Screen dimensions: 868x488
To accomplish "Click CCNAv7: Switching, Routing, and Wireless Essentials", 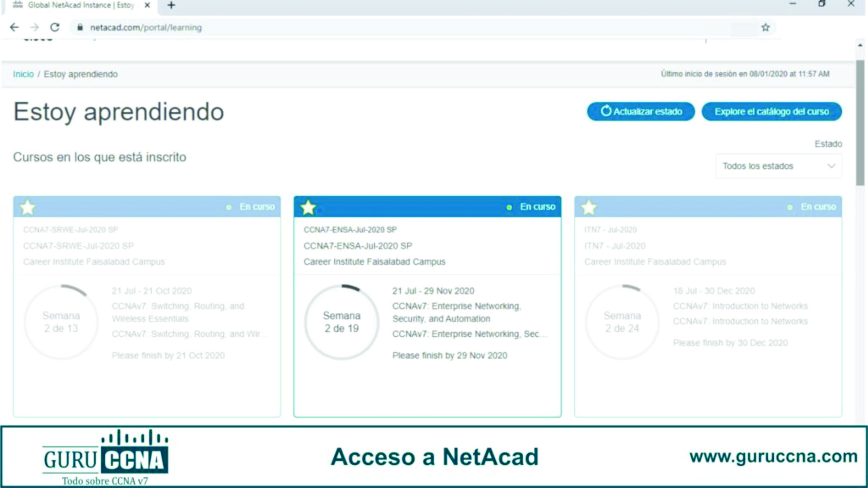I will coord(178,312).
